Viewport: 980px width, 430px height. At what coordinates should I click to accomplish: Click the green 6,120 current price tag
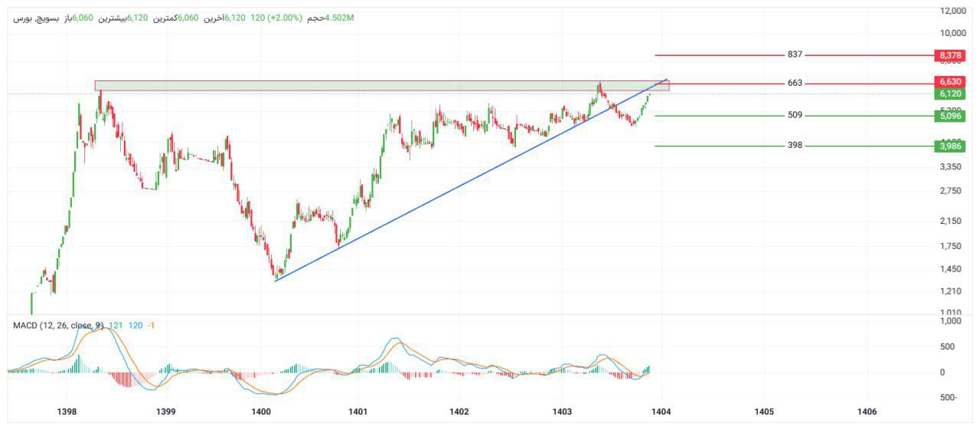coord(950,94)
